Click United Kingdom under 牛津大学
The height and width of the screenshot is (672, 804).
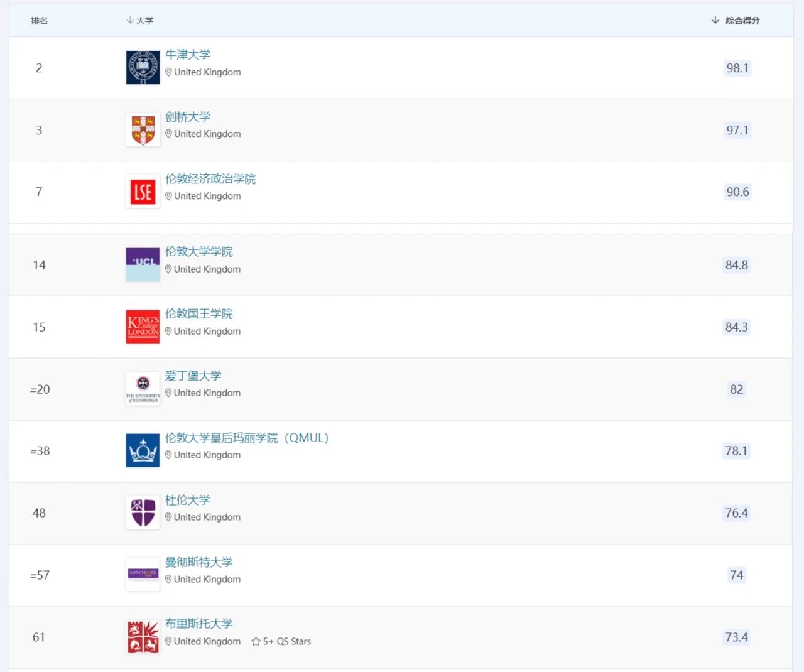pyautogui.click(x=207, y=72)
